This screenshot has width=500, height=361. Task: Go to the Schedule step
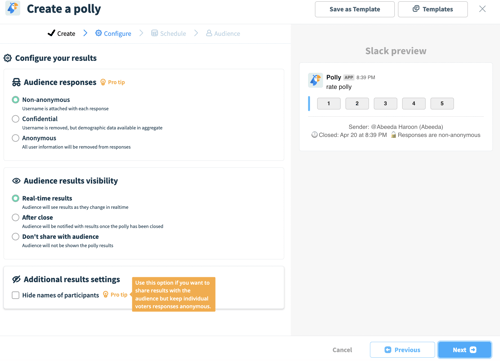(169, 33)
